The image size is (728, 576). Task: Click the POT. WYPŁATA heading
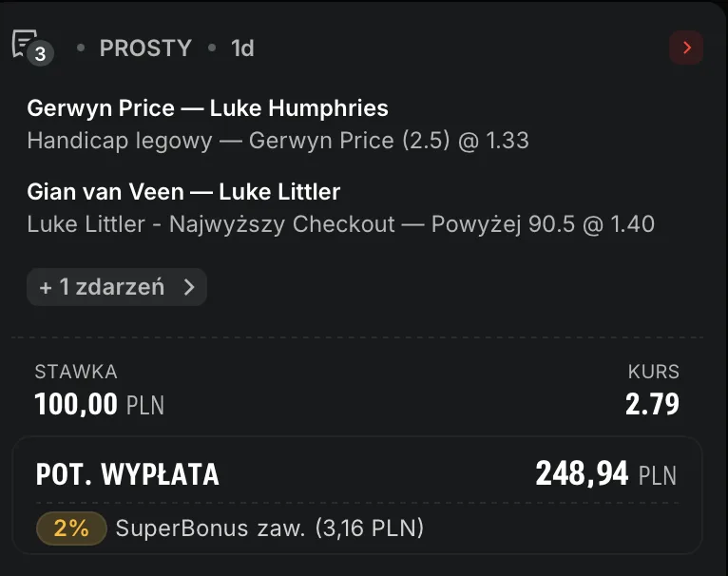pyautogui.click(x=127, y=474)
